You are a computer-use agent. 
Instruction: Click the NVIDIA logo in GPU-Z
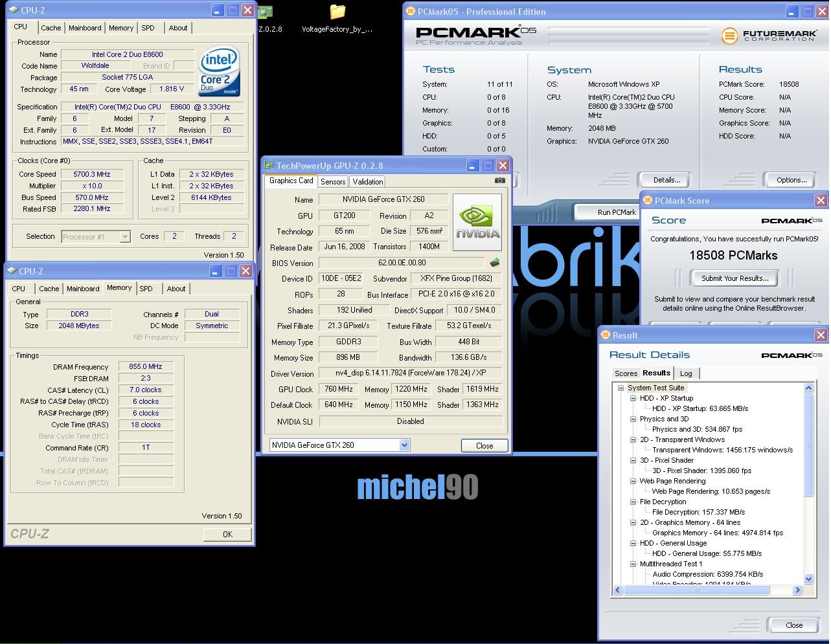pos(477,223)
